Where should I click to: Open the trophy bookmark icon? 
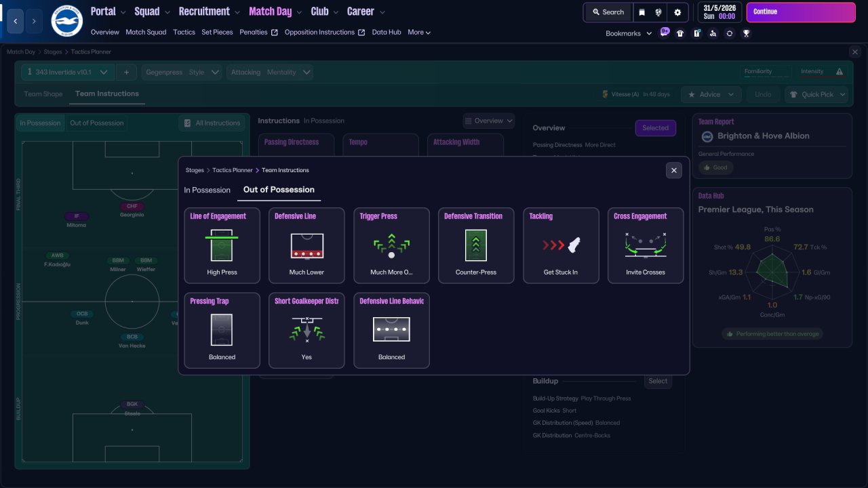coord(746,33)
